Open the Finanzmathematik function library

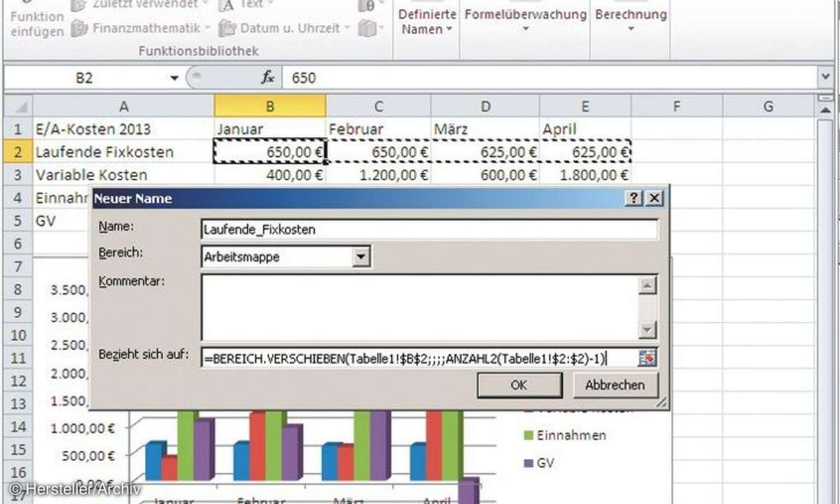[x=141, y=28]
